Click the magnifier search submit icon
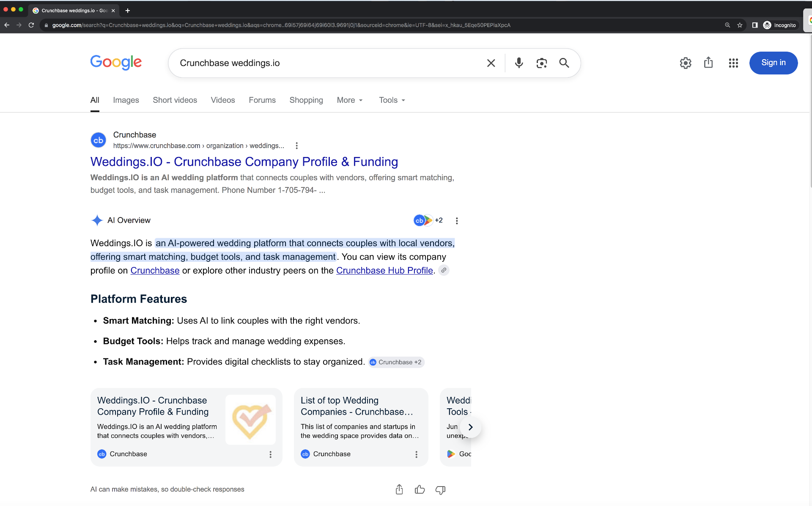The image size is (812, 506). tap(564, 63)
